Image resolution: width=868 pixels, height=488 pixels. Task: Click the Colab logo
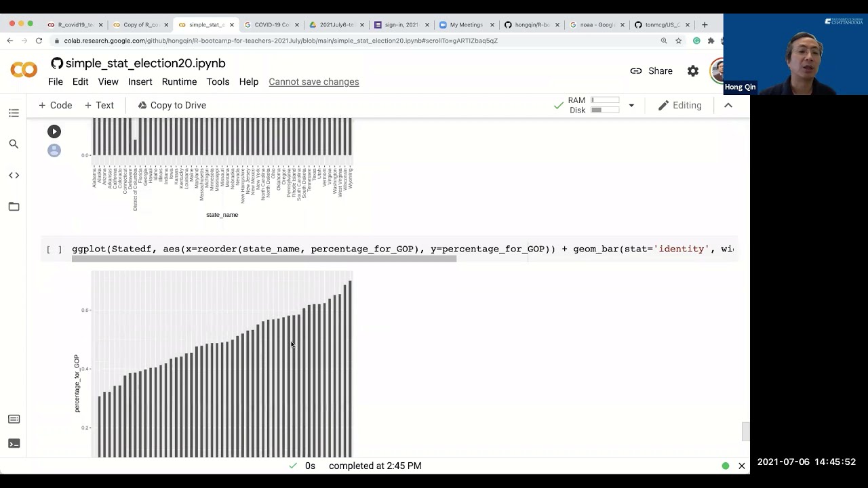pyautogui.click(x=24, y=70)
